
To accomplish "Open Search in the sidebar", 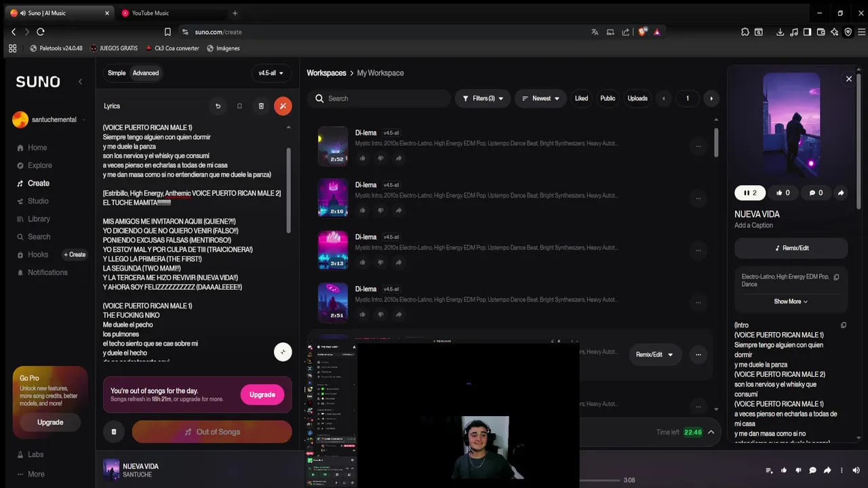I will tap(39, 237).
